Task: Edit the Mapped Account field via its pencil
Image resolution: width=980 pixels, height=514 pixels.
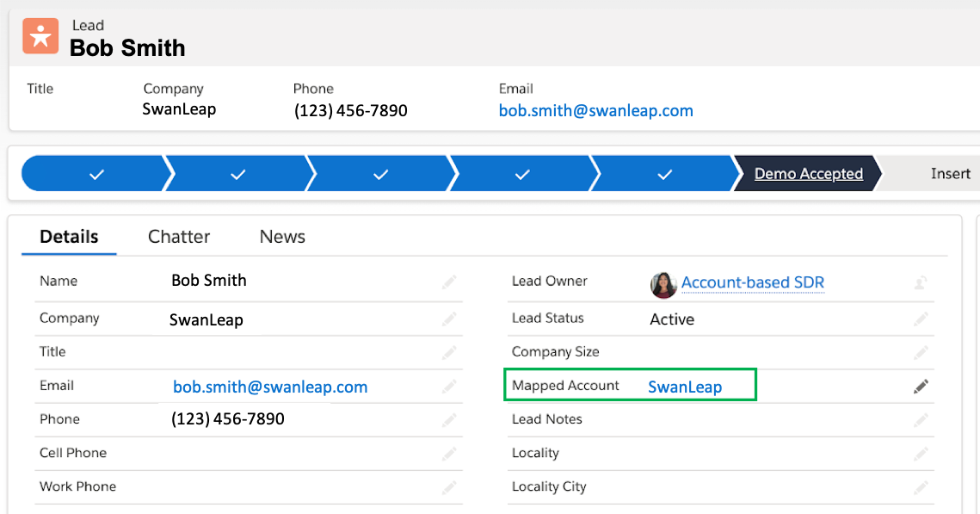Action: point(921,387)
